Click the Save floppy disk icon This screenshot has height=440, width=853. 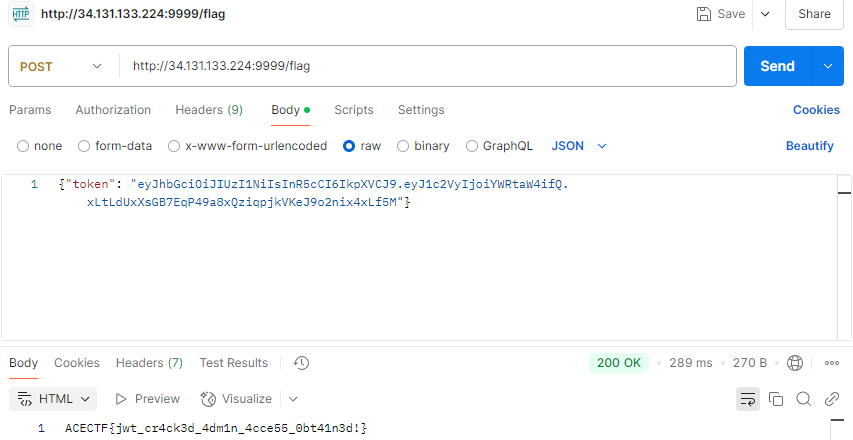click(x=704, y=14)
